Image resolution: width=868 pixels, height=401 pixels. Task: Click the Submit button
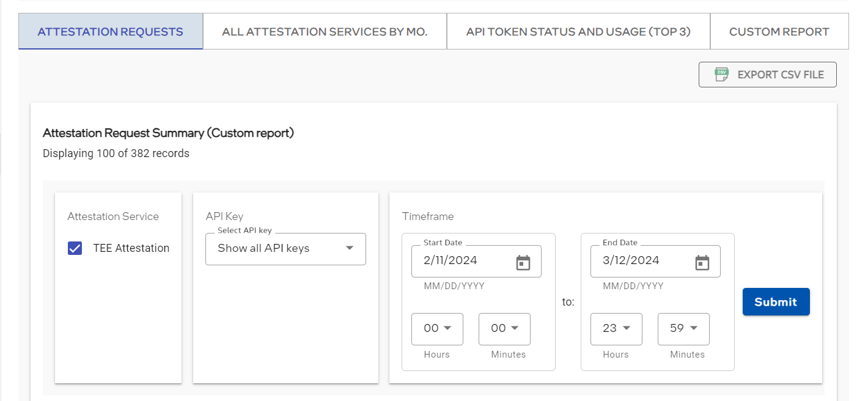click(x=776, y=302)
